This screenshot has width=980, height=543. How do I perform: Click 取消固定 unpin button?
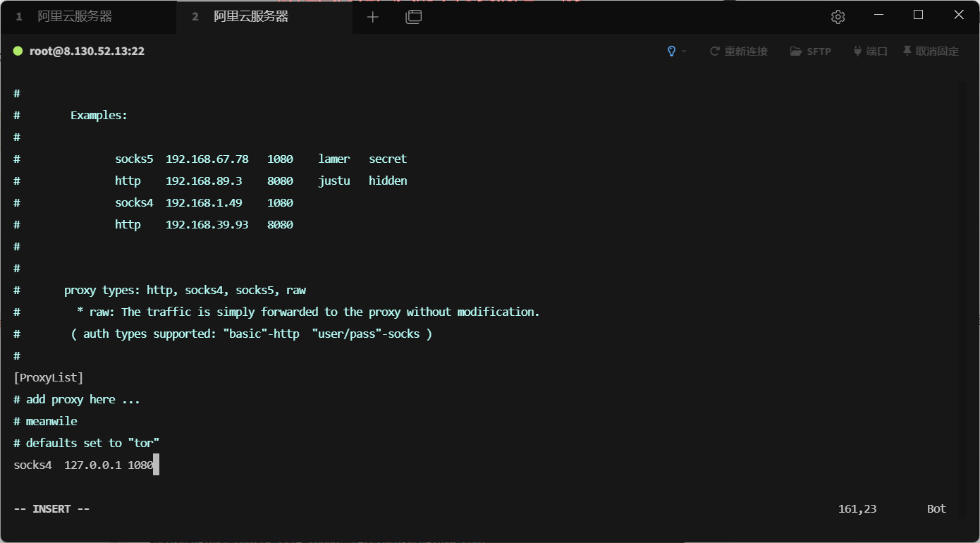point(931,51)
